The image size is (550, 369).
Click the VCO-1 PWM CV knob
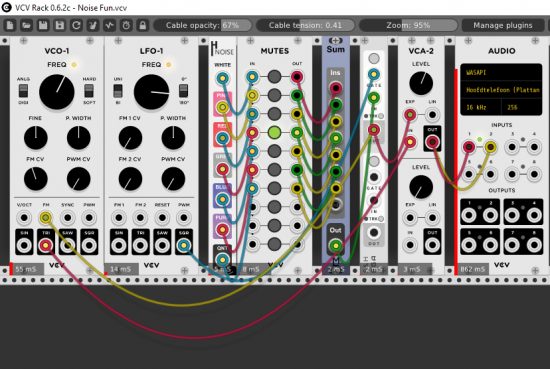(x=78, y=179)
